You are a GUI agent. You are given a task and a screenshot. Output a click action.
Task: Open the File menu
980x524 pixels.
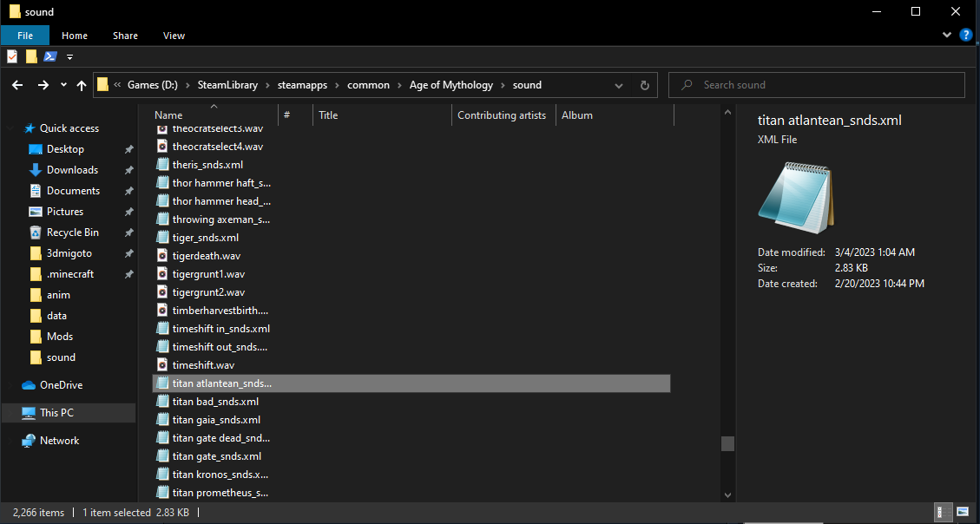click(25, 36)
